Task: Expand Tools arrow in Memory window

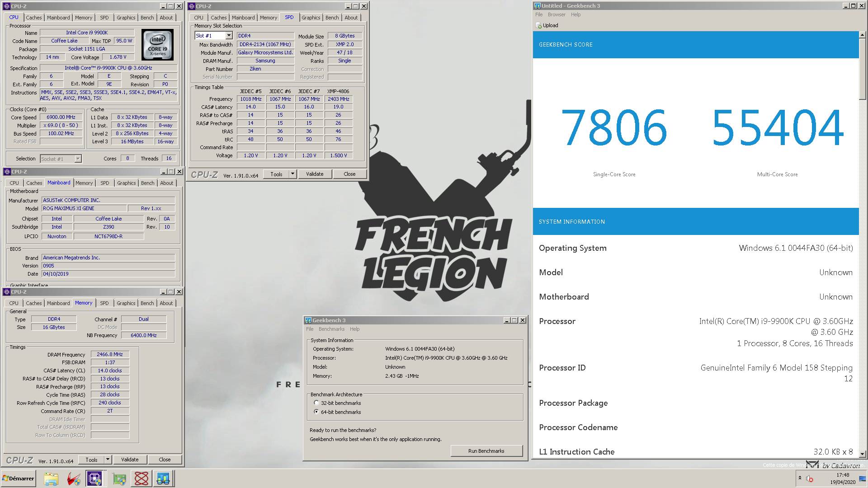Action: coord(108,460)
